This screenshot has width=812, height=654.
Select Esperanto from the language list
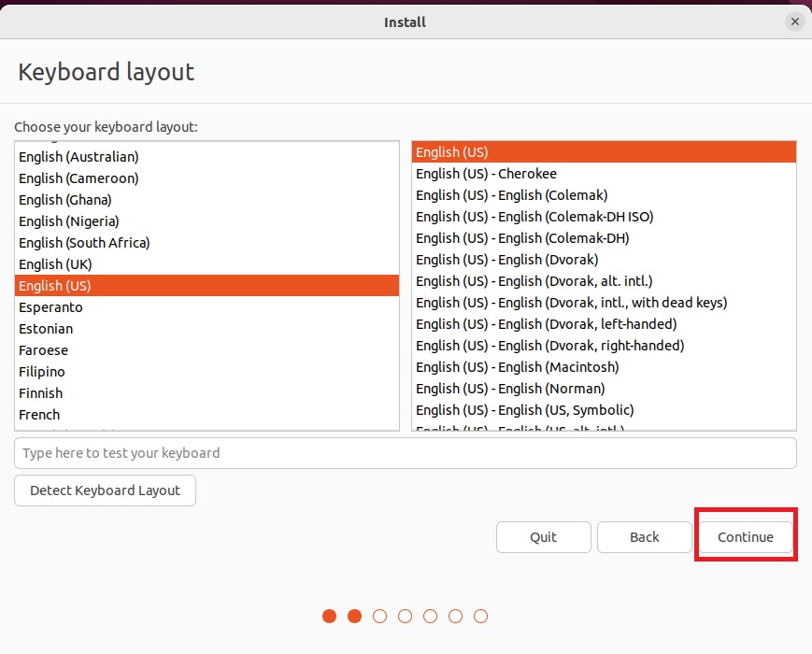tap(50, 307)
